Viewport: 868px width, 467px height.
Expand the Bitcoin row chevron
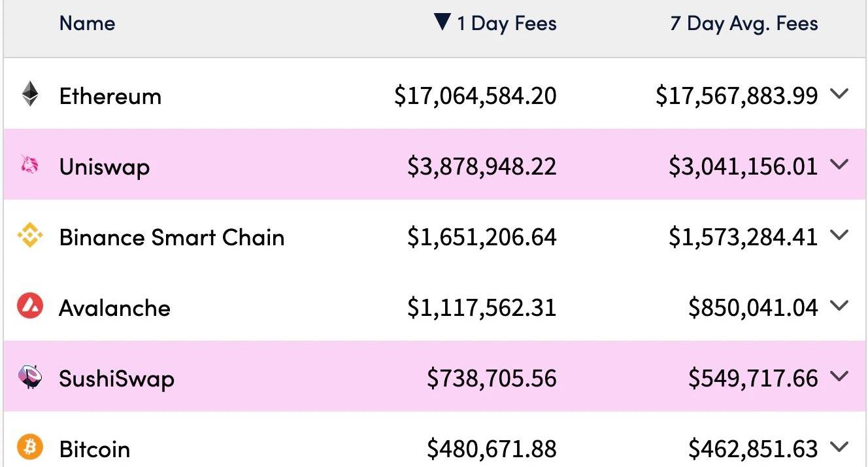[839, 447]
